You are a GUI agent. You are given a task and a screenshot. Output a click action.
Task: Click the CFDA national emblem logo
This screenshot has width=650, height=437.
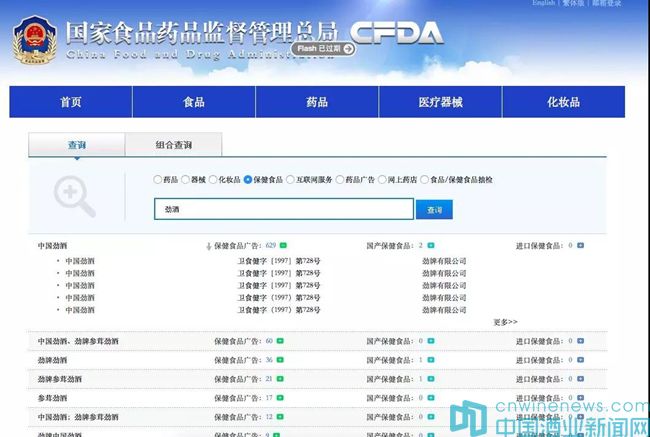pyautogui.click(x=35, y=39)
